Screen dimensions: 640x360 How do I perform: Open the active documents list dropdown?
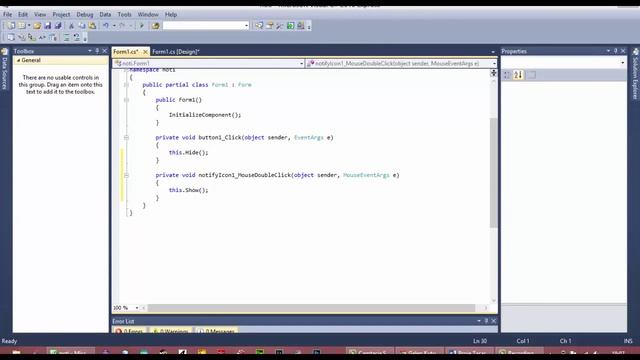pyautogui.click(x=493, y=52)
